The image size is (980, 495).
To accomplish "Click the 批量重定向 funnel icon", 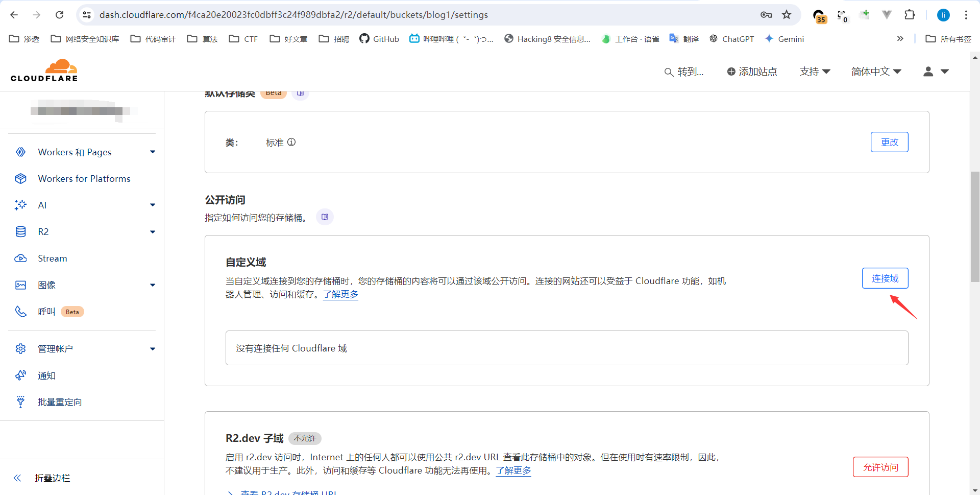I will click(20, 402).
